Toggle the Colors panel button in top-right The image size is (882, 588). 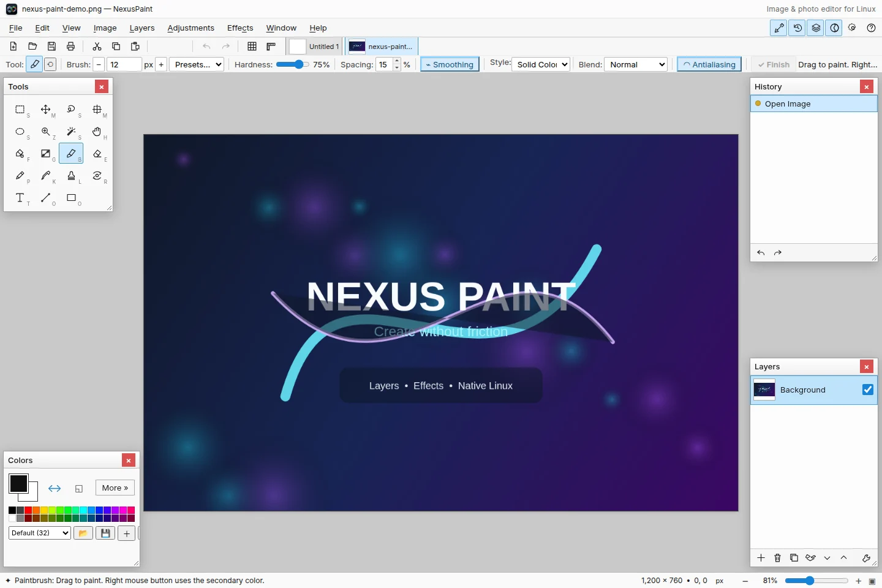[834, 28]
